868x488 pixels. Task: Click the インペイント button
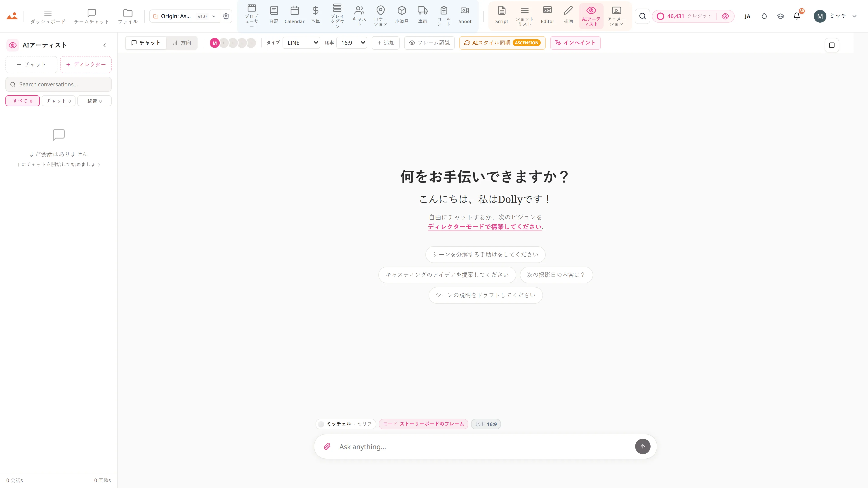point(575,43)
